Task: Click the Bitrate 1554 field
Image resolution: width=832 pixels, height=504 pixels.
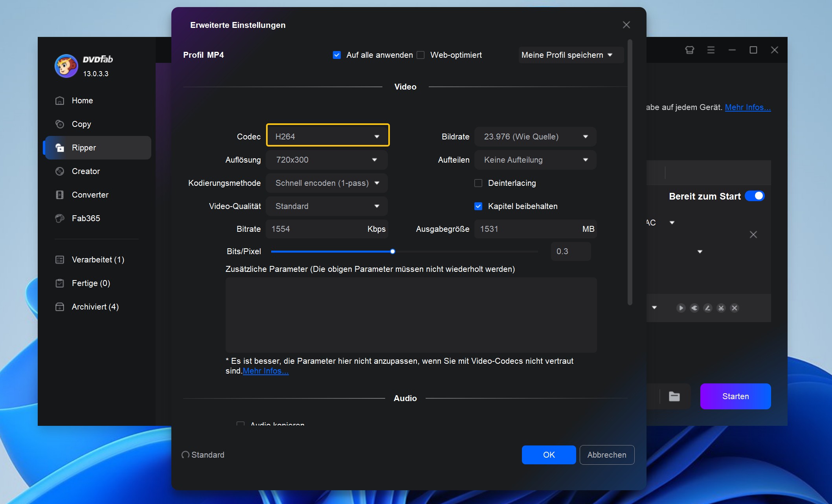Action: pyautogui.click(x=327, y=229)
